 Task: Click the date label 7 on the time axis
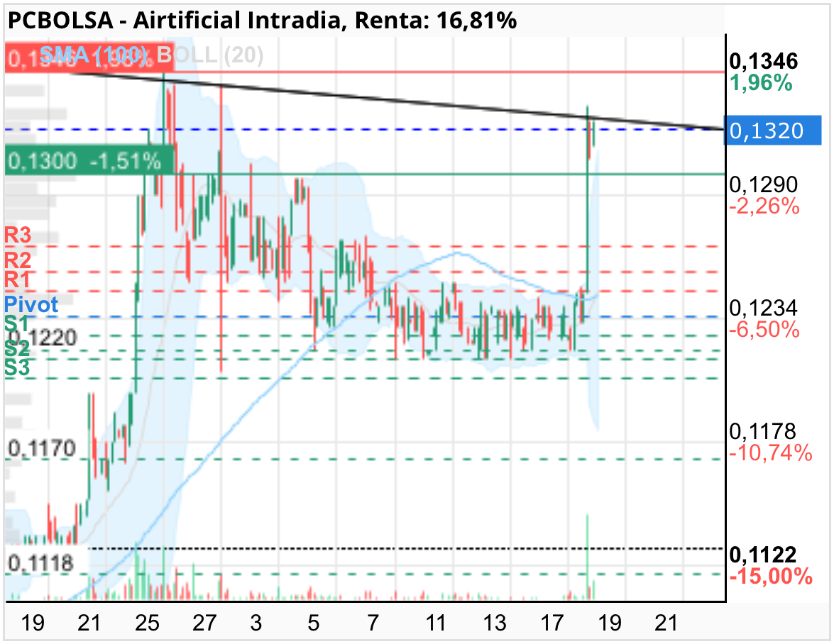pyautogui.click(x=373, y=623)
